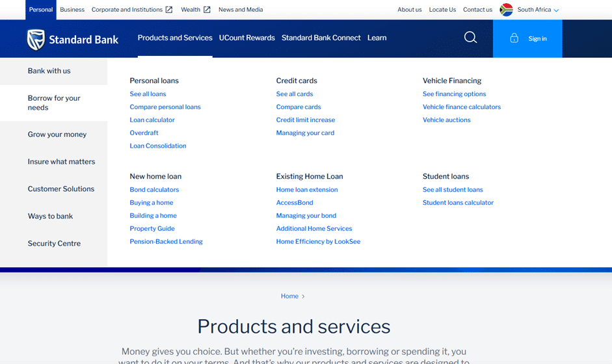Open See all student loans link
This screenshot has width=612, height=364.
click(x=453, y=190)
